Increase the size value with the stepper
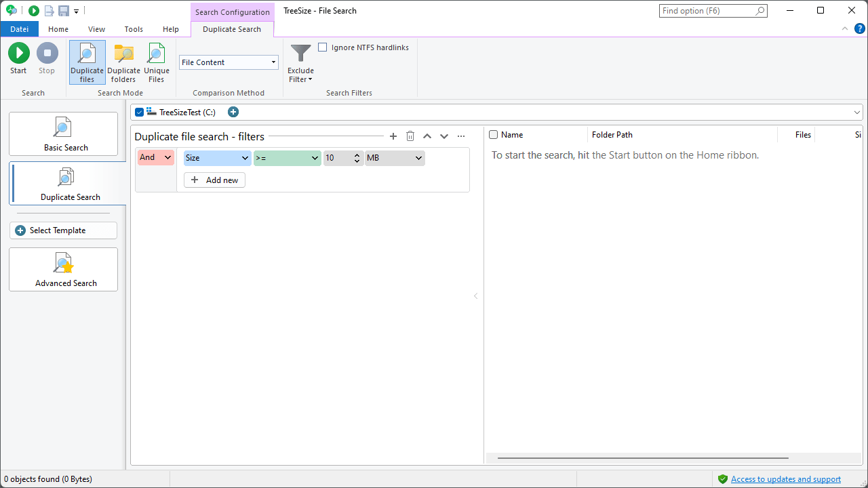The height and width of the screenshot is (488, 868). pyautogui.click(x=357, y=155)
